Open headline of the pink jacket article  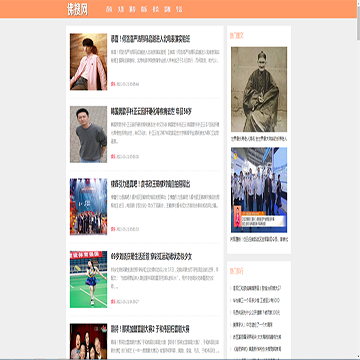pos(150,39)
